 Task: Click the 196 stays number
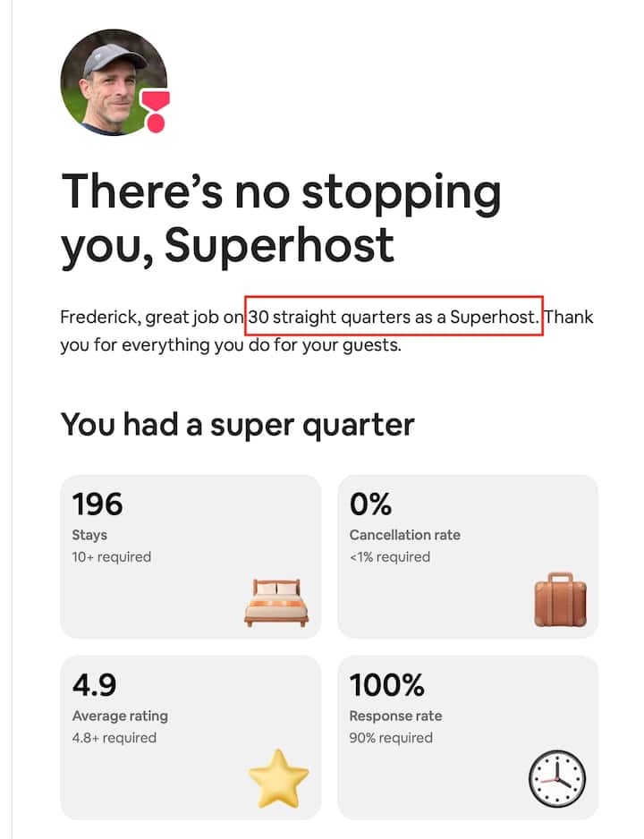[x=97, y=504]
